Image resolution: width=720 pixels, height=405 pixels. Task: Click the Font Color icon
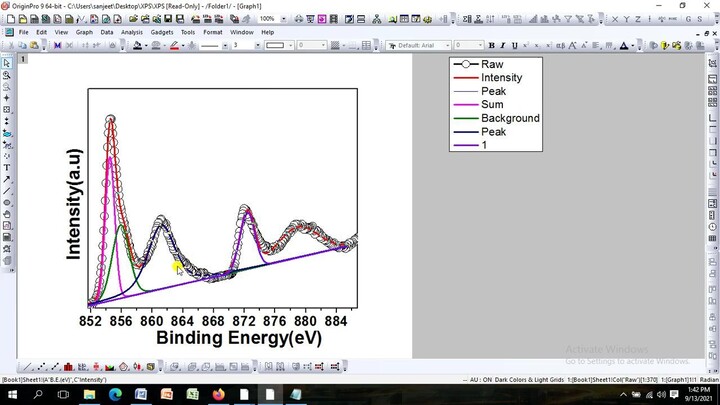click(623, 45)
